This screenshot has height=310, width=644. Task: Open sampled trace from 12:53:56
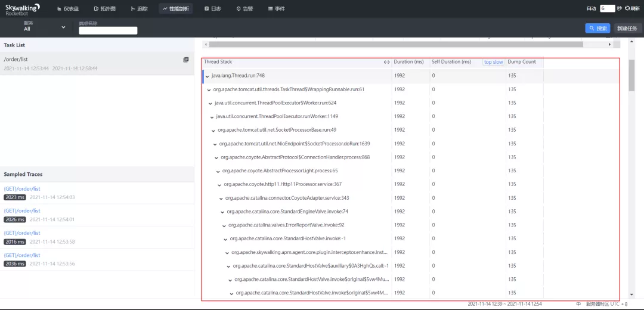point(97,259)
